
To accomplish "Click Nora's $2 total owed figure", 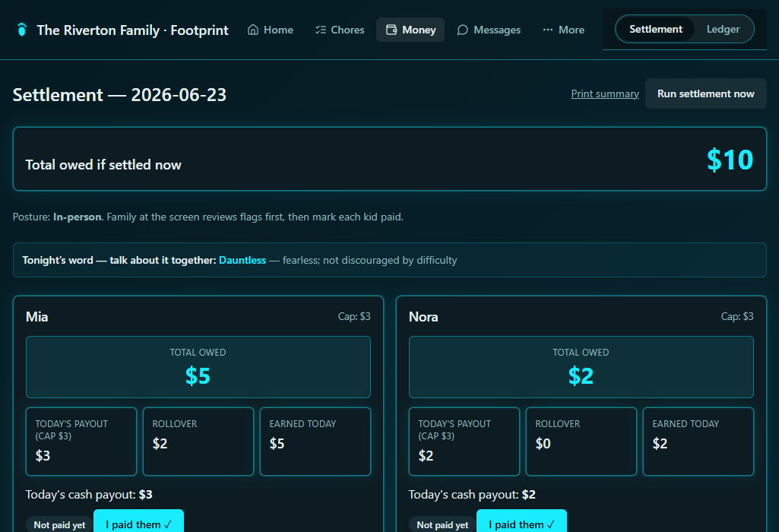I will (581, 375).
